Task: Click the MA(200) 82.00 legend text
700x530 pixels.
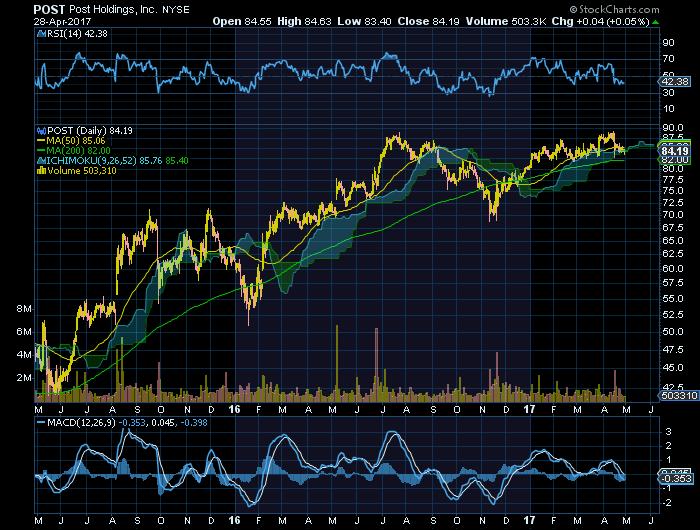Action: (79, 151)
